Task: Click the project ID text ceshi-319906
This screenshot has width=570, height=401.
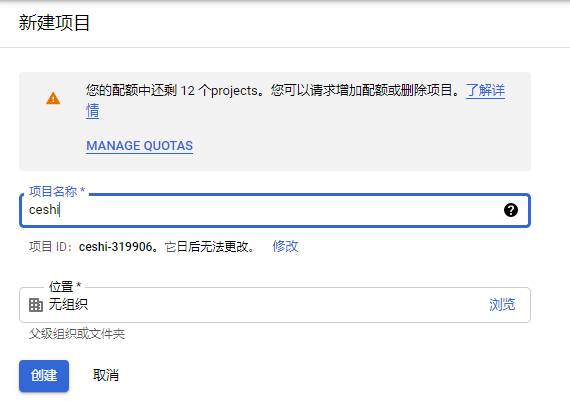Action: point(116,247)
